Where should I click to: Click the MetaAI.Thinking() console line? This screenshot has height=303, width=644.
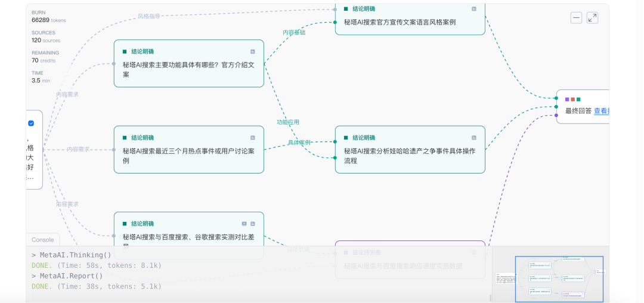click(72, 255)
